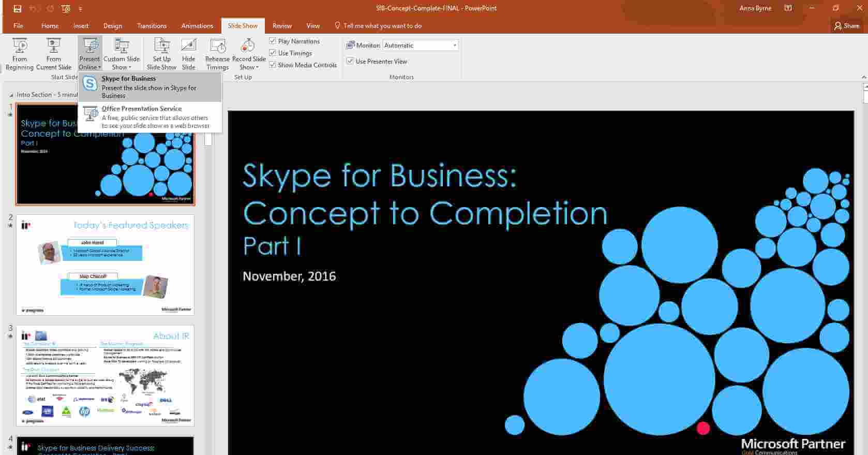The width and height of the screenshot is (868, 455).
Task: Open the Animations ribbon tab
Action: [x=197, y=26]
